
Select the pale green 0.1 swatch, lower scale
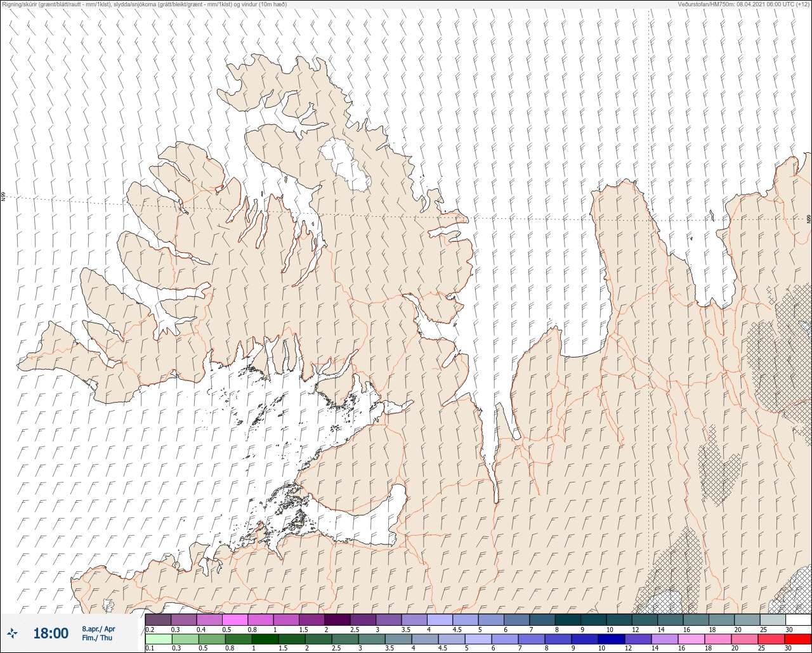(159, 639)
